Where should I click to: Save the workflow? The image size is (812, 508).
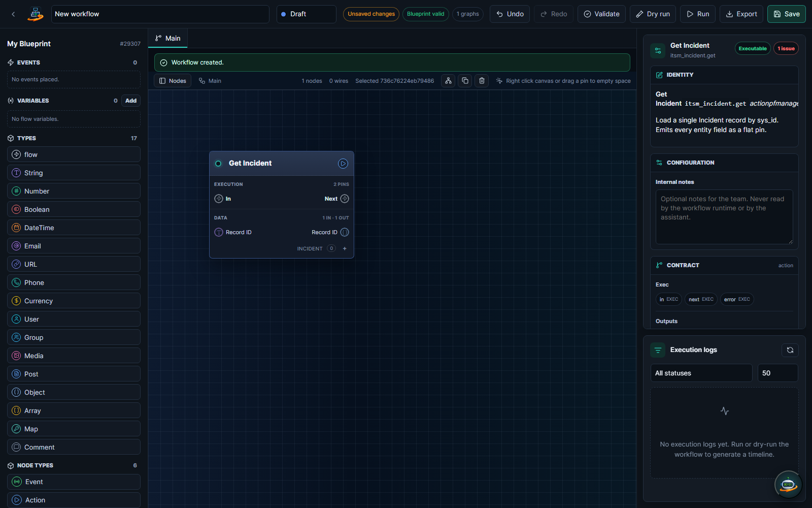tap(786, 14)
